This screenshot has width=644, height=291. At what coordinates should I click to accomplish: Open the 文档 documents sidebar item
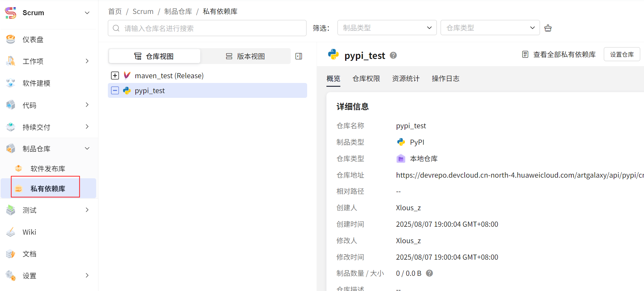pos(29,254)
